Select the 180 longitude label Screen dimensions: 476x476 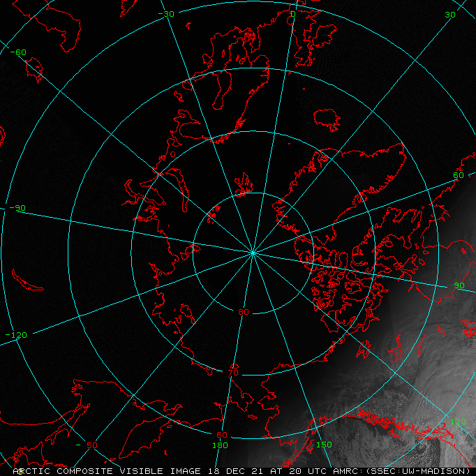click(x=220, y=445)
